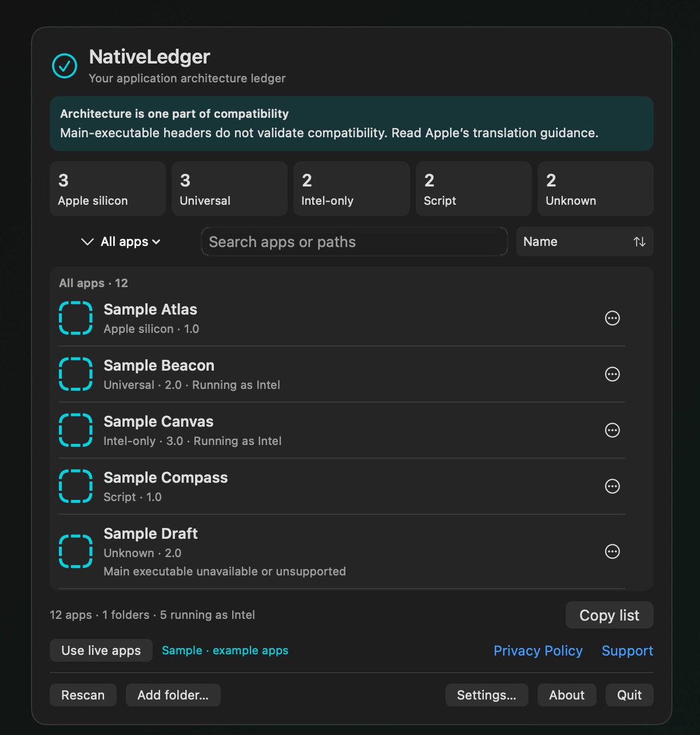Click the Search apps or paths field
This screenshot has height=735, width=700.
tap(354, 241)
